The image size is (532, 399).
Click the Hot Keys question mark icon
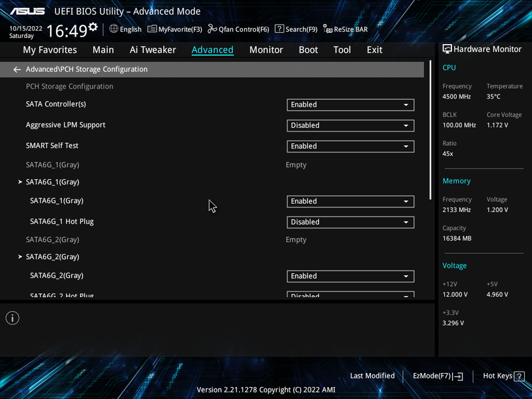tap(519, 376)
